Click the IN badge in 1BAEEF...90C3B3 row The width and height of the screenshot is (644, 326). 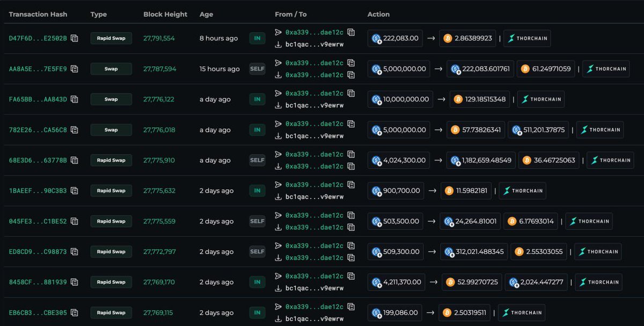[x=258, y=191]
